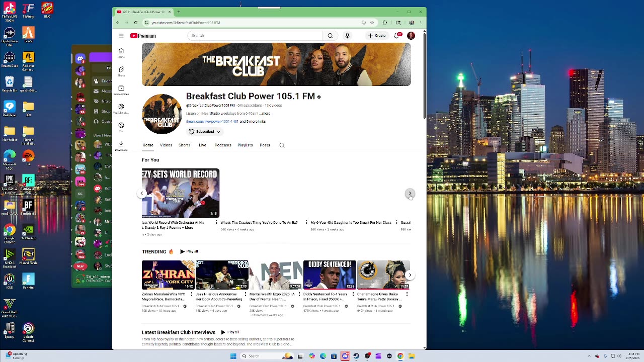This screenshot has height=362, width=644.
Task: Open Chrome extensions puzzle icon
Action: 385,23
